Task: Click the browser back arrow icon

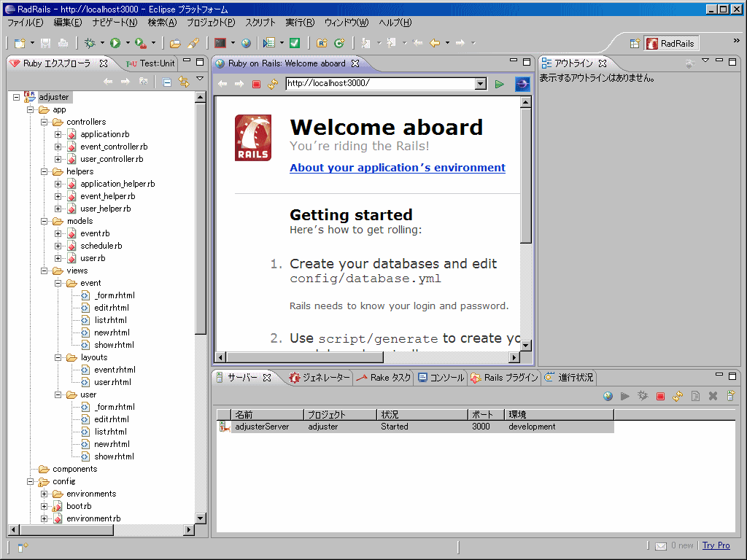Action: (222, 85)
